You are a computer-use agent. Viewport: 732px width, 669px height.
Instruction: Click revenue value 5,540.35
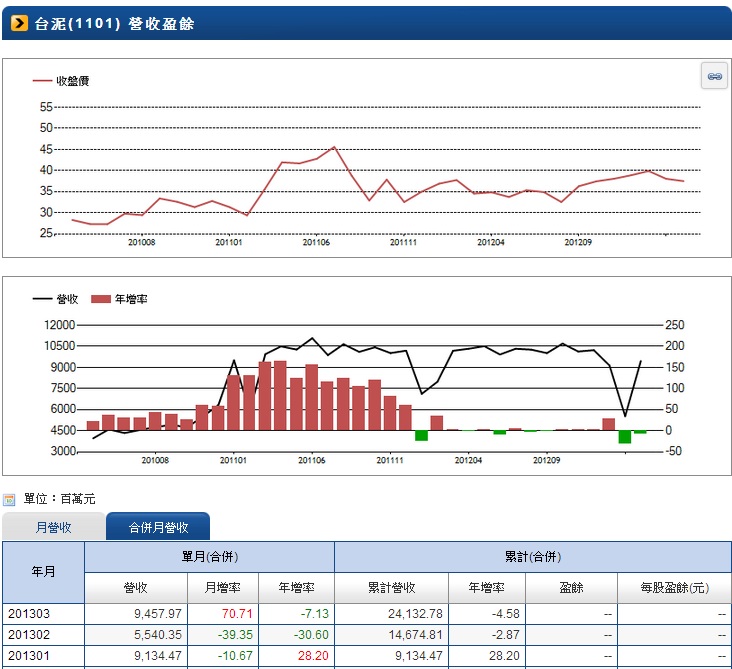point(158,634)
